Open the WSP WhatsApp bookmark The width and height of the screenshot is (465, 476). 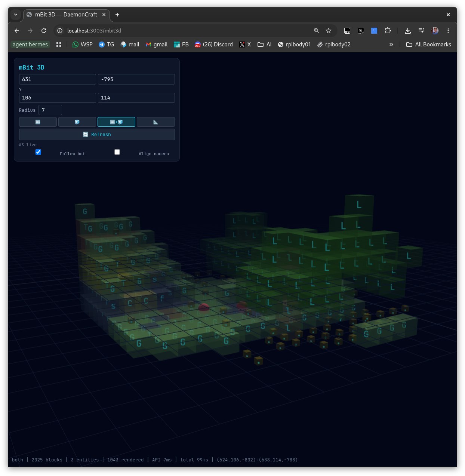83,44
